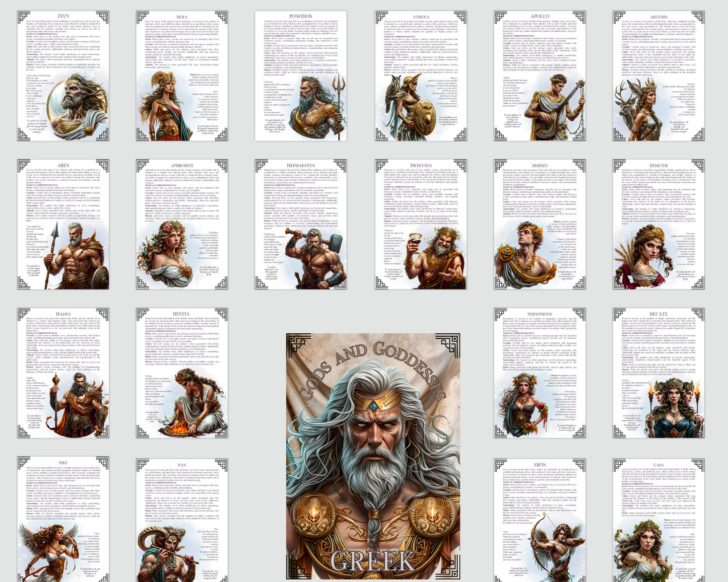The image size is (728, 582).
Task: Select the Apollo page thumbnail
Action: (540, 76)
